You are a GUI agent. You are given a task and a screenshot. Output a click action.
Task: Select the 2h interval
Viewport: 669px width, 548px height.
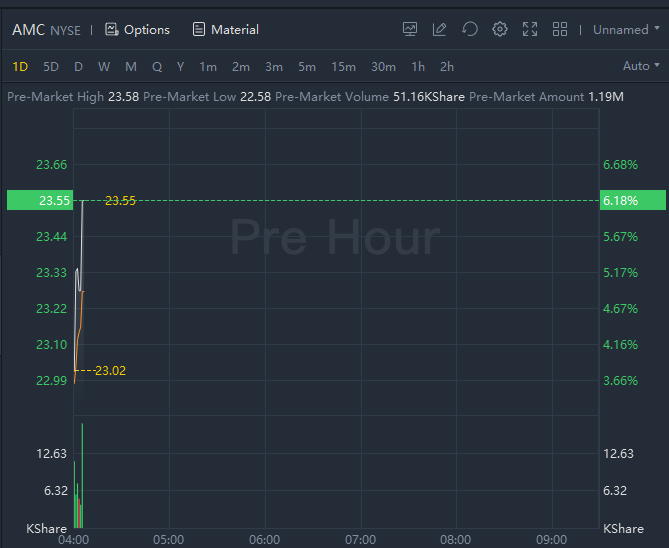(447, 67)
